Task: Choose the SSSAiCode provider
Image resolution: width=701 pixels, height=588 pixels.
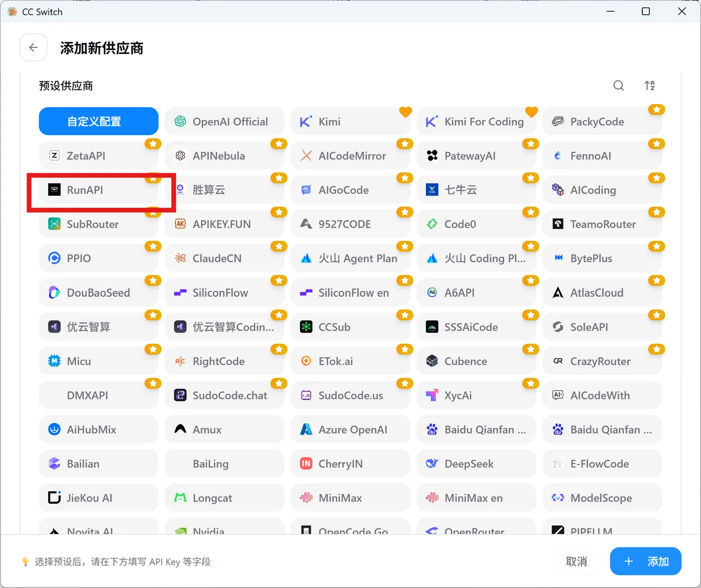Action: 476,327
